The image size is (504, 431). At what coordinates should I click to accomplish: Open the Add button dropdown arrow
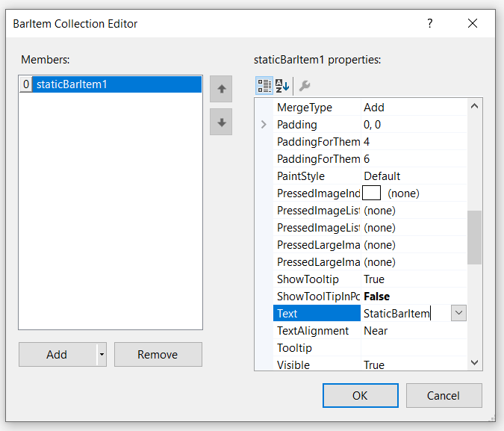point(102,355)
